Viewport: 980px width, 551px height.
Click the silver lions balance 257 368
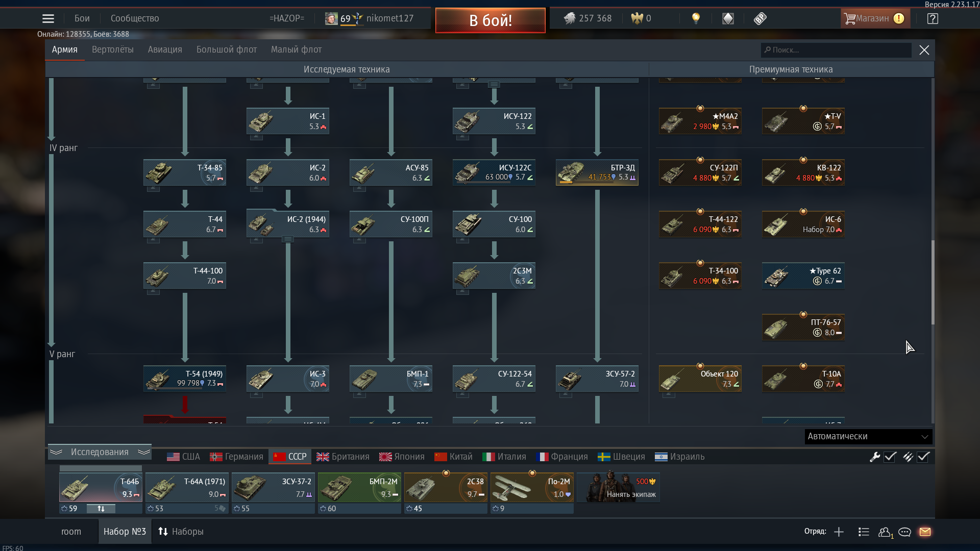tap(587, 18)
